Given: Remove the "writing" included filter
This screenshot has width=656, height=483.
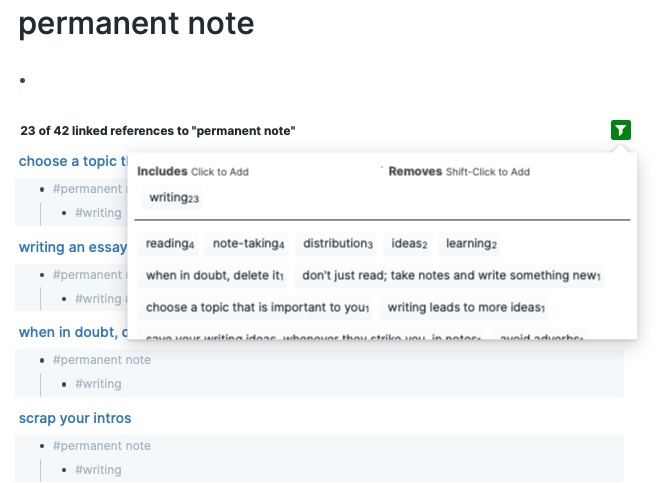Looking at the screenshot, I should [x=174, y=198].
